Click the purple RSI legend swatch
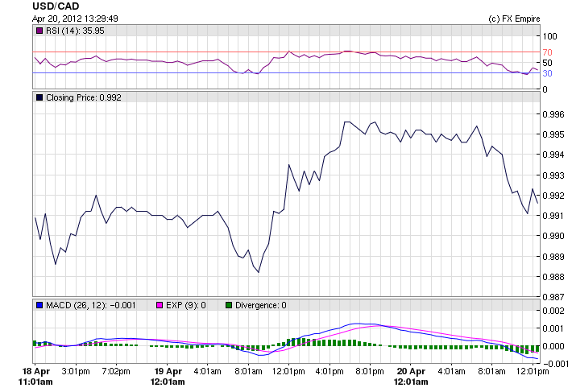The image size is (572, 392). click(39, 31)
